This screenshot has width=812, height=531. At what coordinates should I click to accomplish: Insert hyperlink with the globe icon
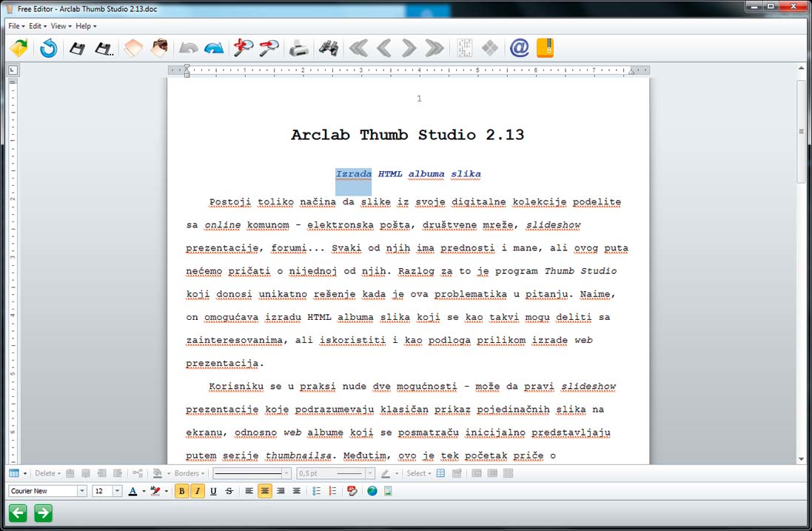372,490
